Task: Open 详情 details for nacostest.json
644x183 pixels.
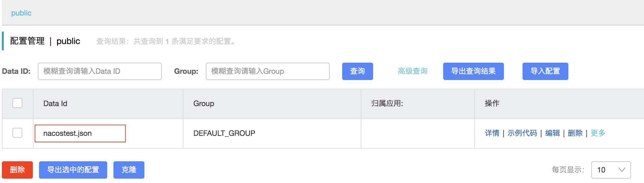Action: pyautogui.click(x=492, y=133)
